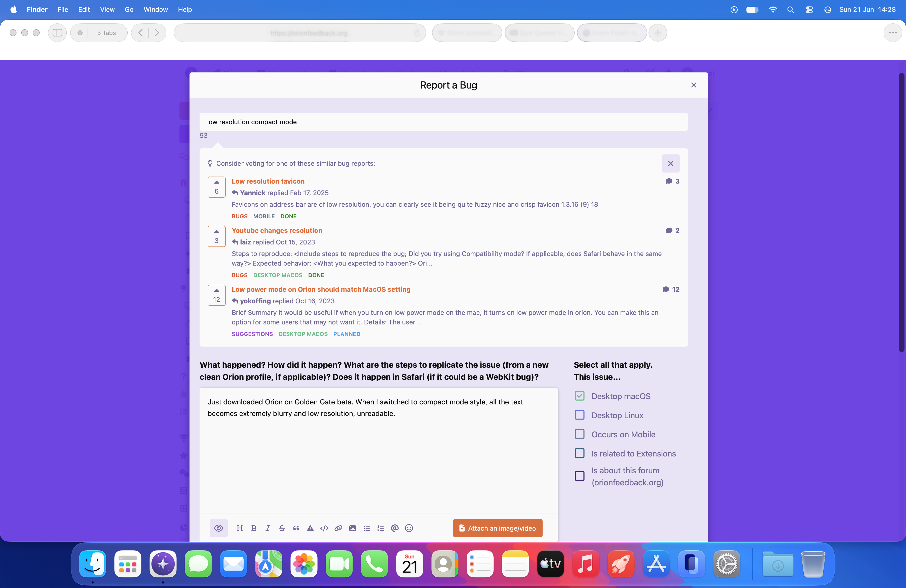The height and width of the screenshot is (588, 906).
Task: Upvote the Low resolution favicon report
Action: pos(217,187)
